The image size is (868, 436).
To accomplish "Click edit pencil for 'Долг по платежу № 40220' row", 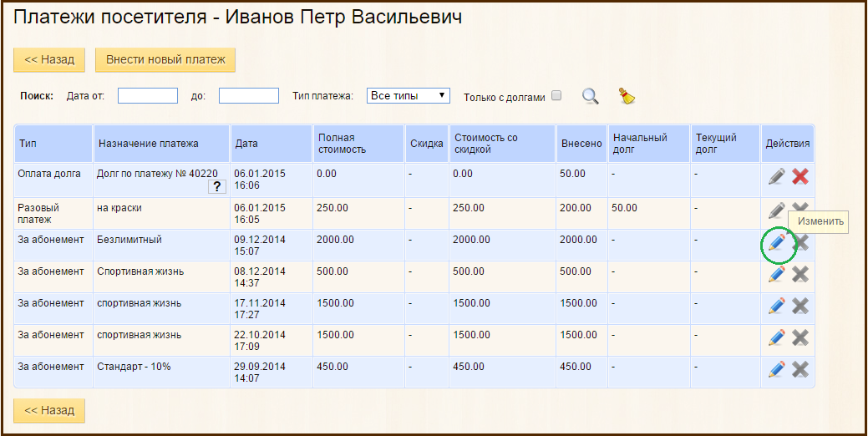I will click(x=777, y=176).
